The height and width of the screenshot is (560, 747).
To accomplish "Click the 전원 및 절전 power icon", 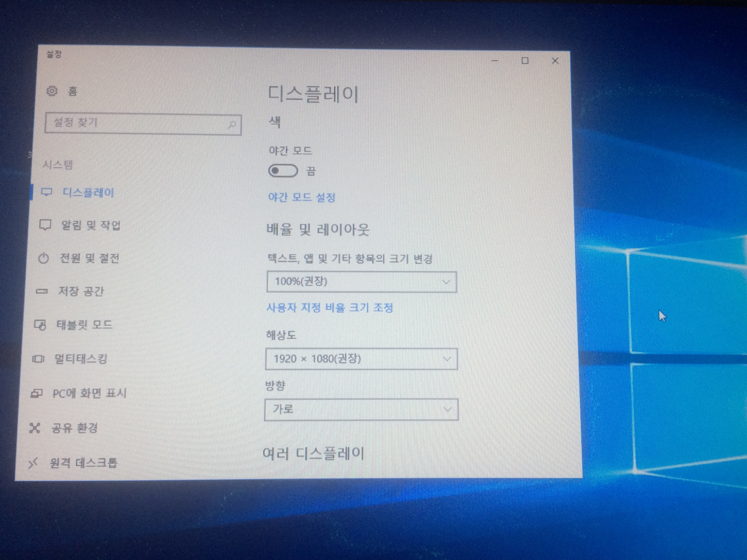I will [x=43, y=258].
